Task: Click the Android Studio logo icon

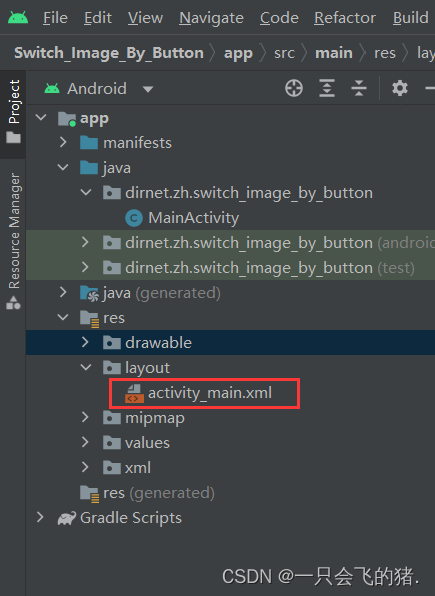Action: tap(18, 18)
